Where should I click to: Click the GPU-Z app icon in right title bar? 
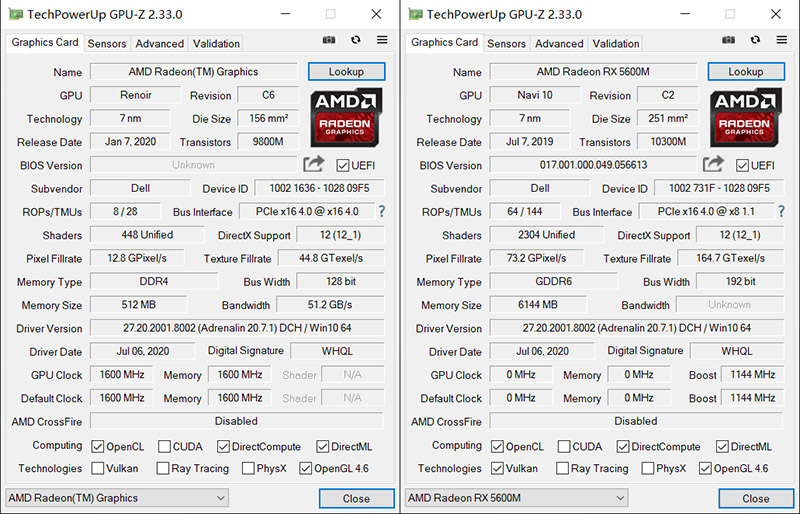click(415, 14)
